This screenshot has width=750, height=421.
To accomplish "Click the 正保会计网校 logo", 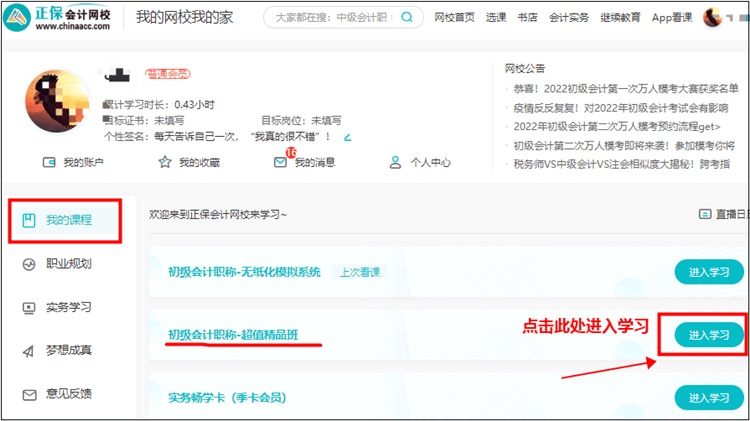I will pyautogui.click(x=56, y=18).
